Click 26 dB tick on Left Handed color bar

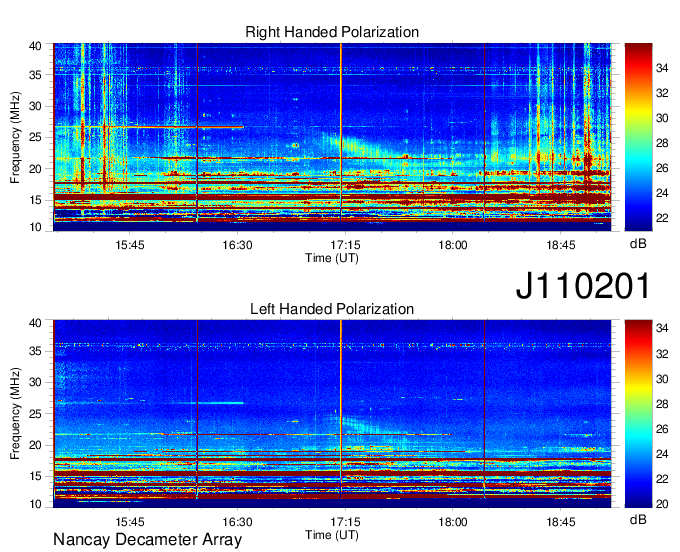point(662,429)
